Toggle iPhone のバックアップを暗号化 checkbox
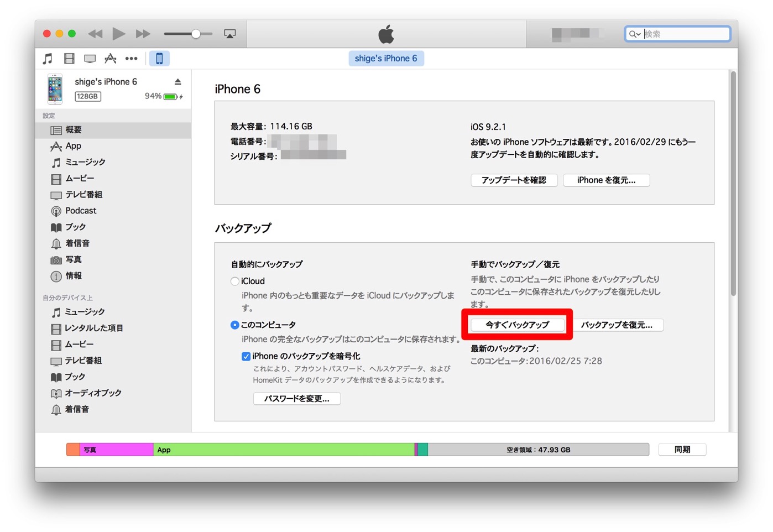 coord(246,357)
